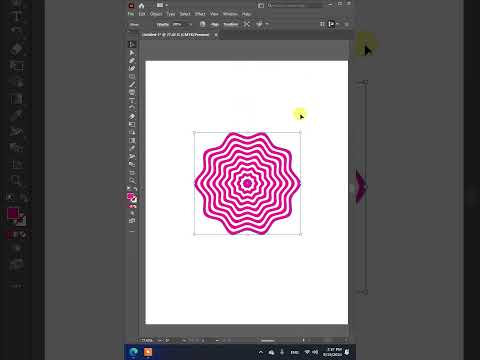Open the View menu
Image resolution: width=480 pixels, height=360 pixels.
pyautogui.click(x=214, y=14)
